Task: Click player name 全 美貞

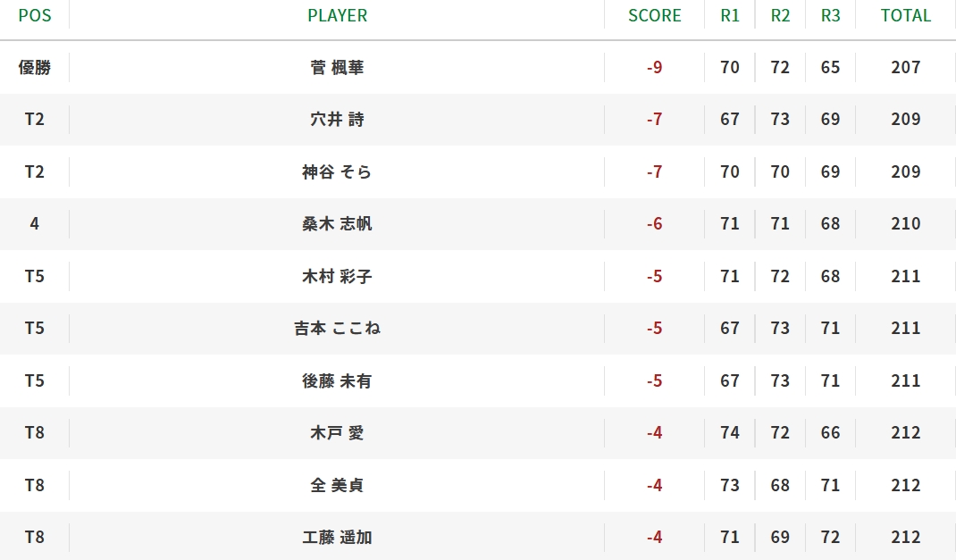Action: 337,485
